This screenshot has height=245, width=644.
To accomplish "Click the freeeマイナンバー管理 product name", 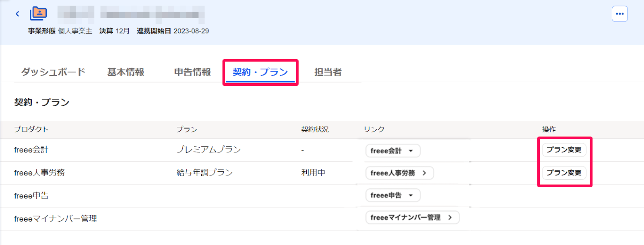I will [56, 218].
